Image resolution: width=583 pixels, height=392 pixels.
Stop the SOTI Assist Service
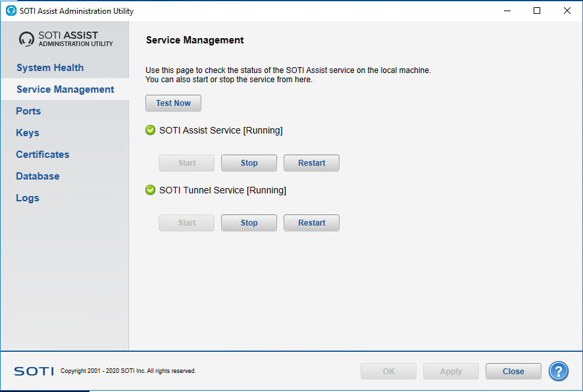click(x=249, y=163)
